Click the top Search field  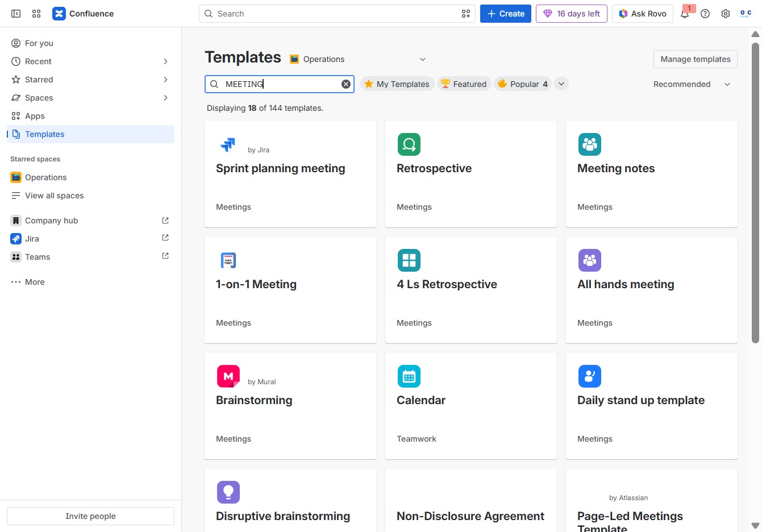point(337,14)
